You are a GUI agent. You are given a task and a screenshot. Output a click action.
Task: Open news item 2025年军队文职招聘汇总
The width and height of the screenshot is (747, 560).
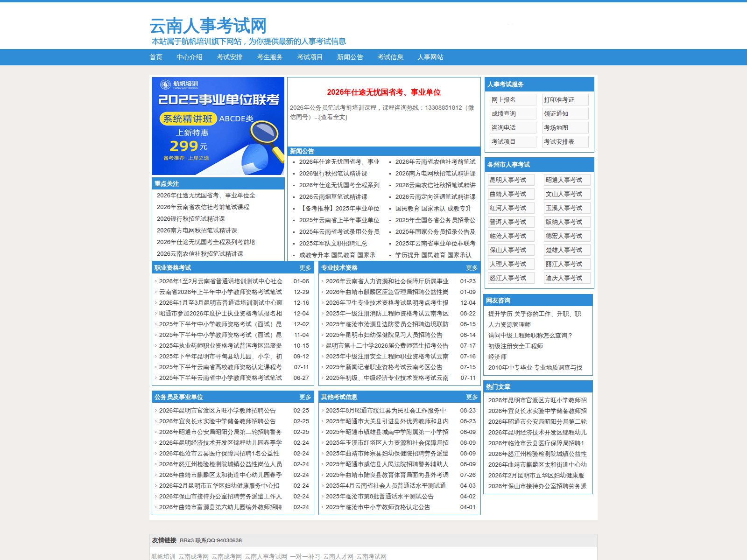(x=333, y=244)
